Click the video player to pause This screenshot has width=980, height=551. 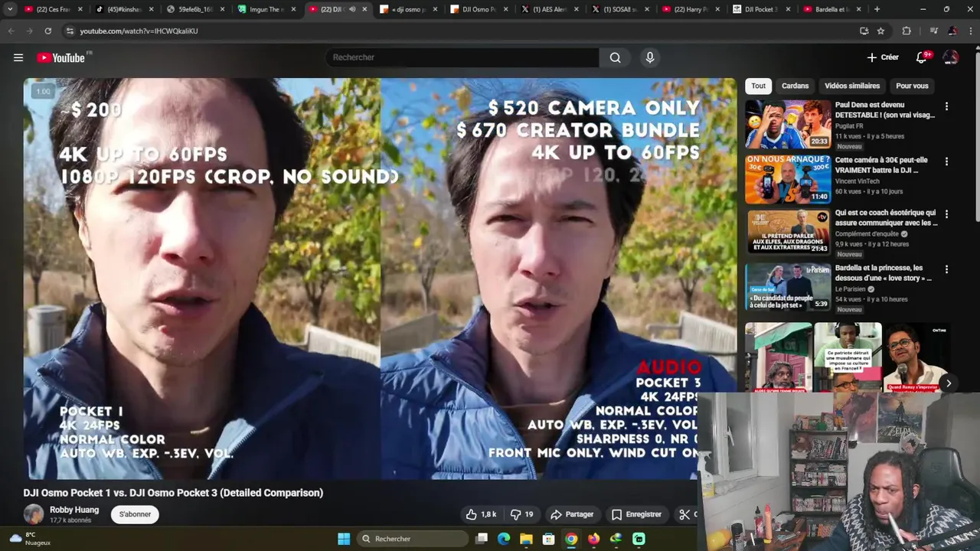tap(381, 279)
